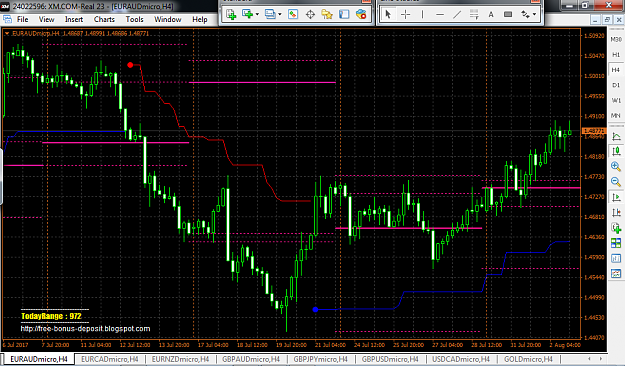Viewport: 625px width, 366px height.
Task: Toggle chart shift
Action: (616, 213)
